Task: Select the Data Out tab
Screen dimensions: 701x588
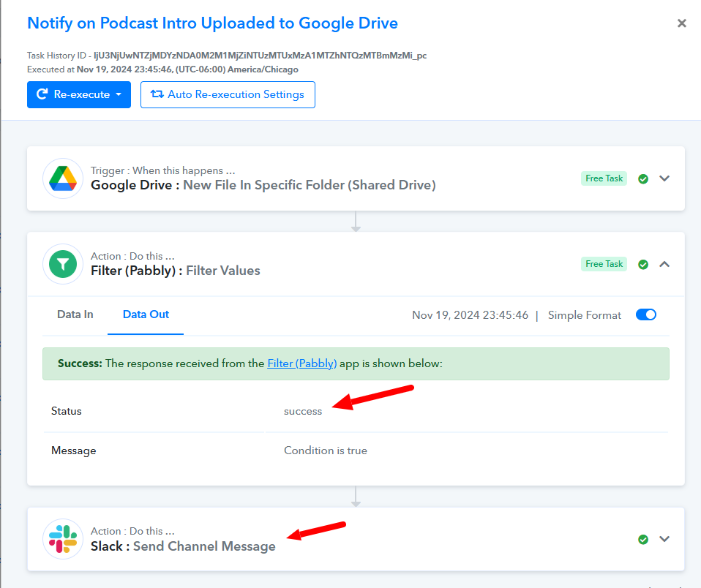Action: [146, 314]
